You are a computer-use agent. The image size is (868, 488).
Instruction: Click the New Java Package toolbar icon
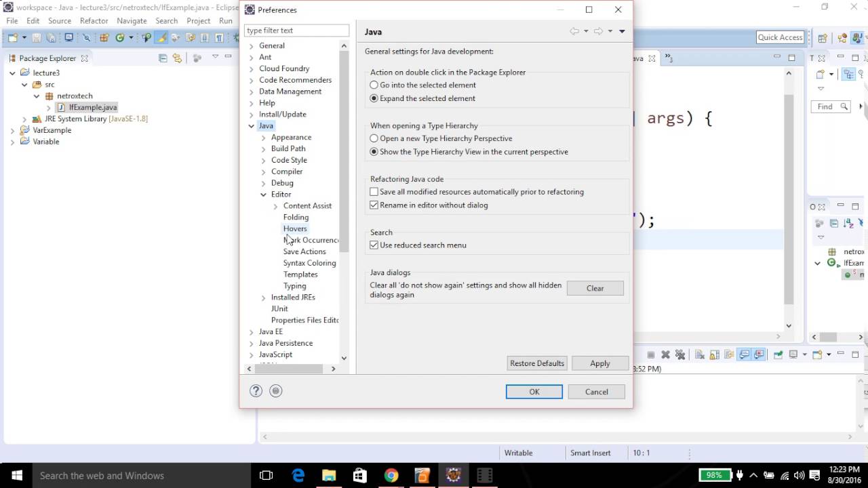[x=104, y=38]
